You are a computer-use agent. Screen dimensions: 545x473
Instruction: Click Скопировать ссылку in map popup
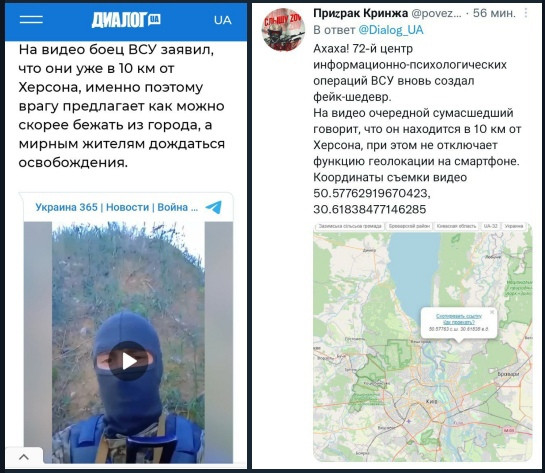coord(459,316)
